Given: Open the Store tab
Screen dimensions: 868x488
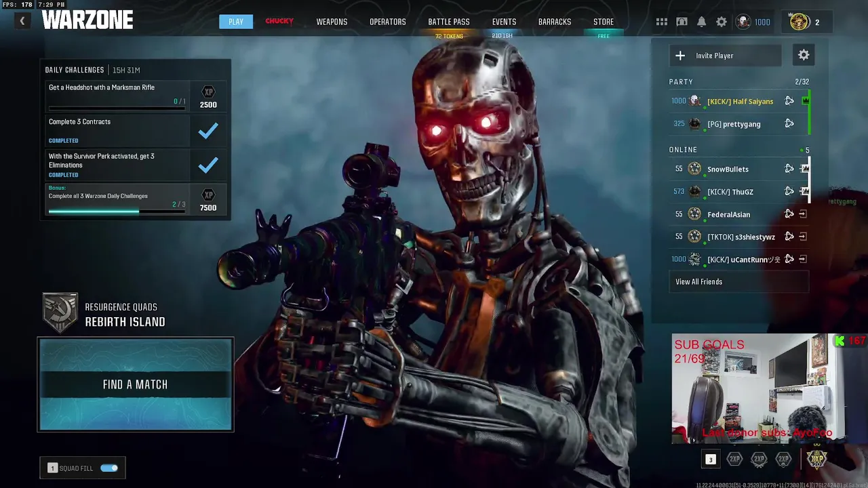Looking at the screenshot, I should pos(604,22).
